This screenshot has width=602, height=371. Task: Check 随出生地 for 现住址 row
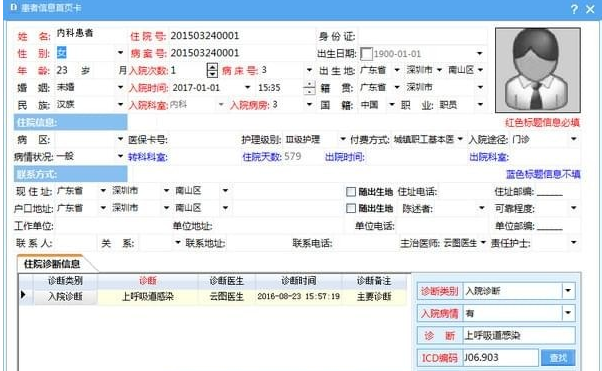[x=351, y=192]
